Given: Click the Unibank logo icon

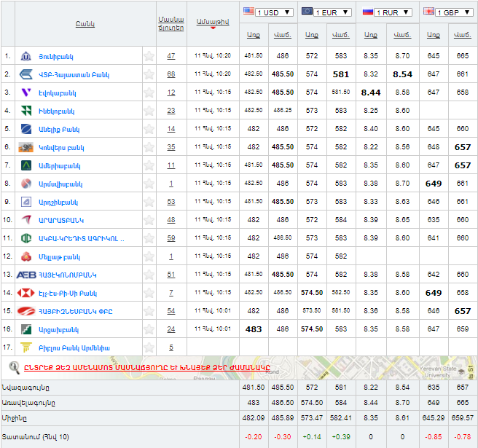Looking at the screenshot, I should (x=26, y=56).
